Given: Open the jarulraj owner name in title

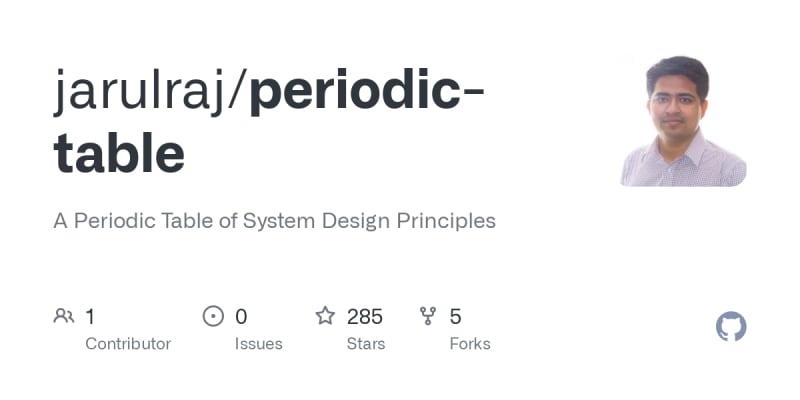Looking at the screenshot, I should [145, 92].
